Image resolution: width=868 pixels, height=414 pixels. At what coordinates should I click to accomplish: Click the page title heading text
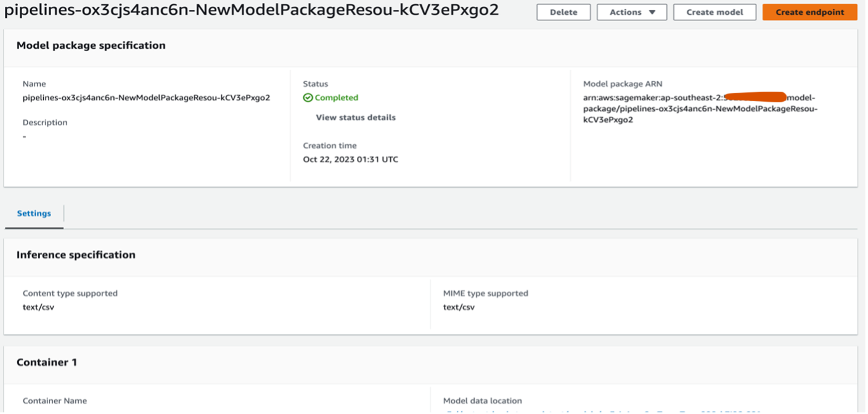[x=252, y=11]
